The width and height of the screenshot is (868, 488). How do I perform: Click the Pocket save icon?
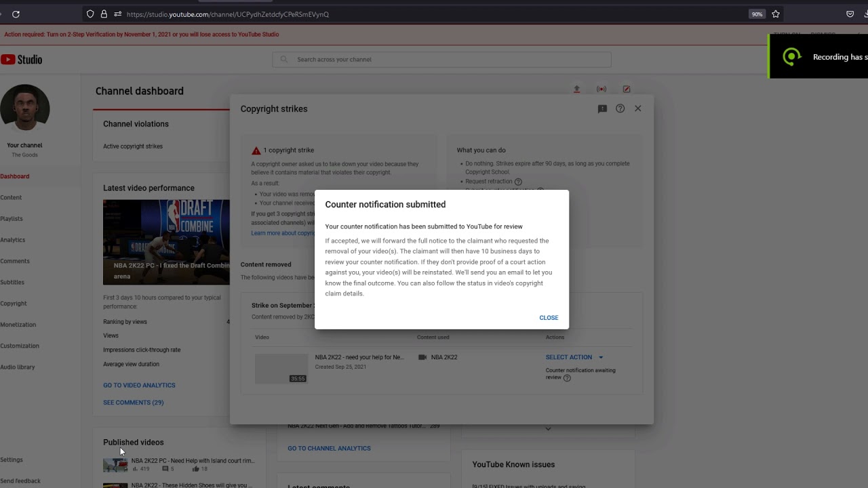click(850, 14)
